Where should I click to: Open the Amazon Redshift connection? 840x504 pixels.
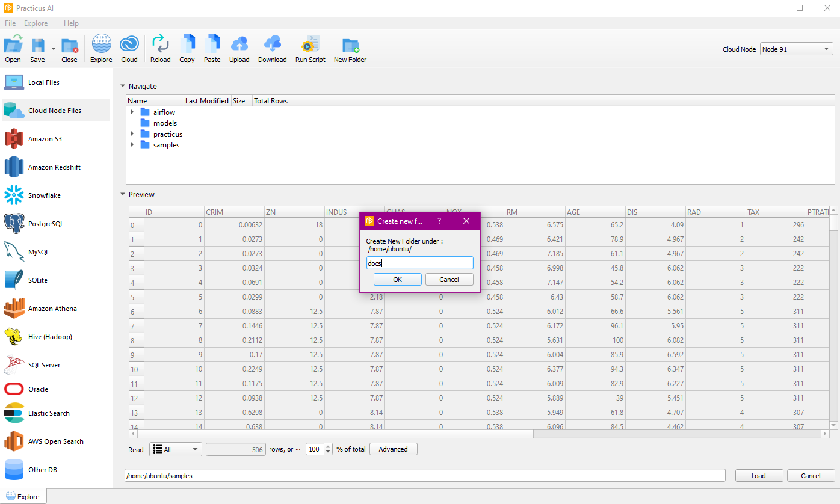54,167
